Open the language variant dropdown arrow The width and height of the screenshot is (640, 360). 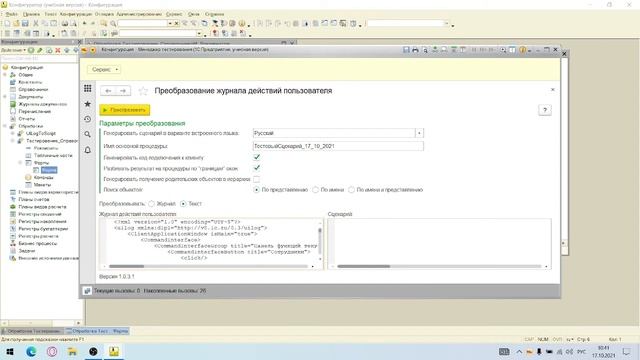[x=419, y=133]
